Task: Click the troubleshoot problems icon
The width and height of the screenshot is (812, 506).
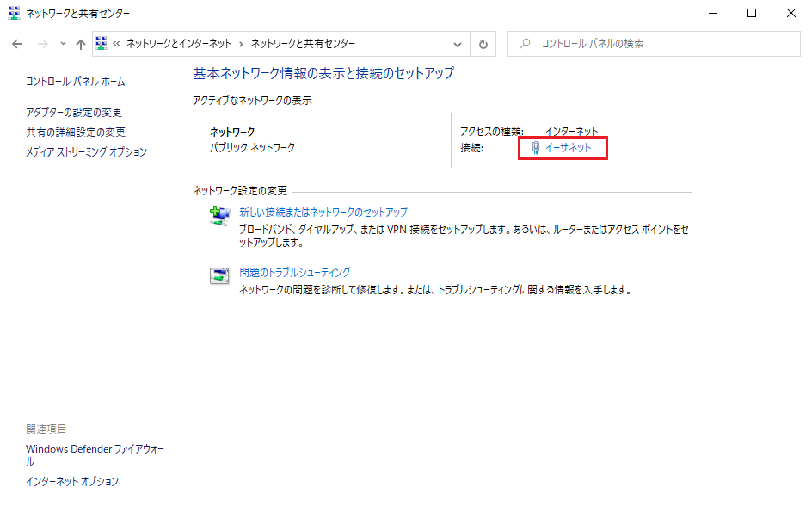Action: tap(220, 276)
